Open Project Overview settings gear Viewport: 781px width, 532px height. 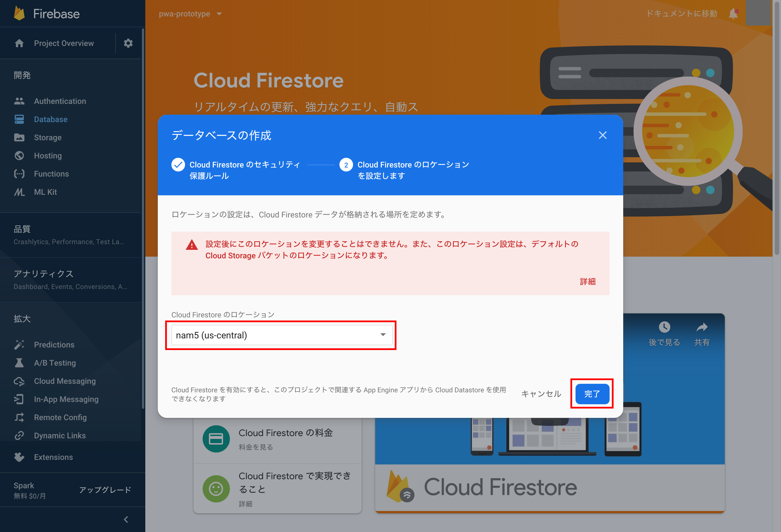[x=128, y=43]
